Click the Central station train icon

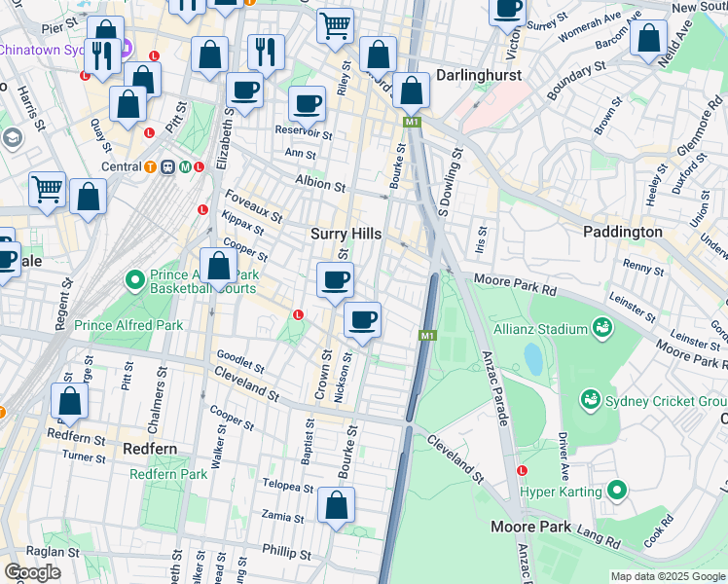(x=167, y=166)
